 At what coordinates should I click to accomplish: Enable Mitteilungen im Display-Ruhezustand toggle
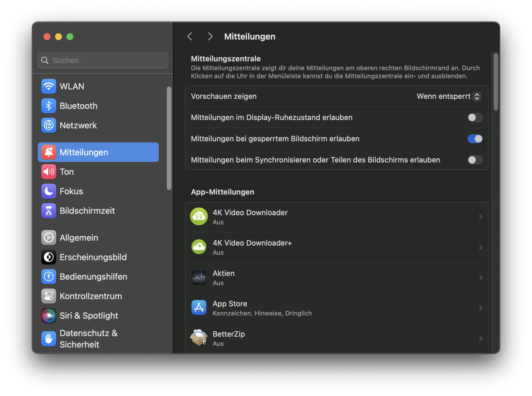475,118
